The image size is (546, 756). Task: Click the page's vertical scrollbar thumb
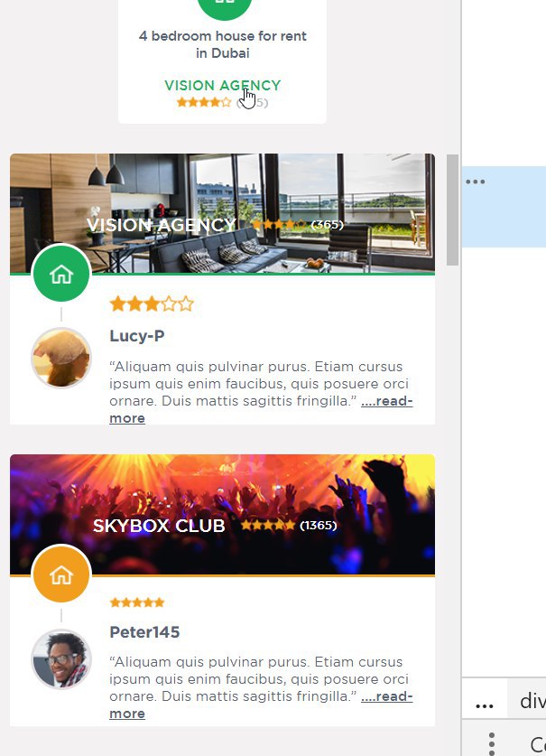(452, 210)
